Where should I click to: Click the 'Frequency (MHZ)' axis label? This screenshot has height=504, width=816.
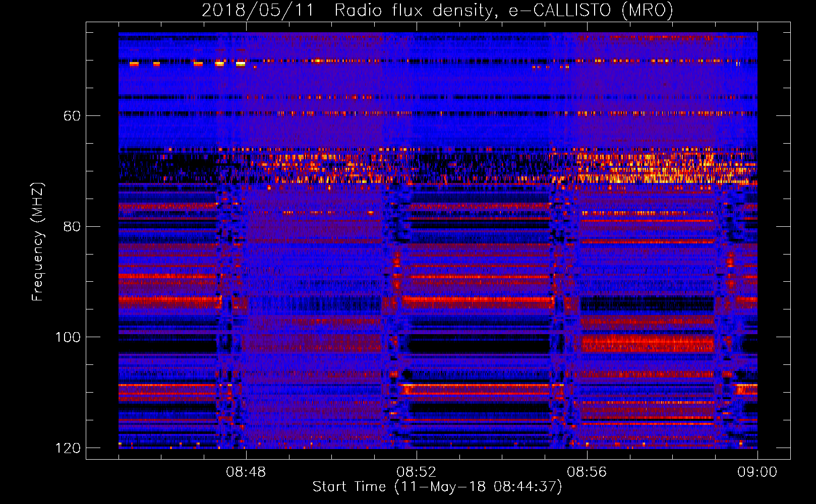coord(38,241)
